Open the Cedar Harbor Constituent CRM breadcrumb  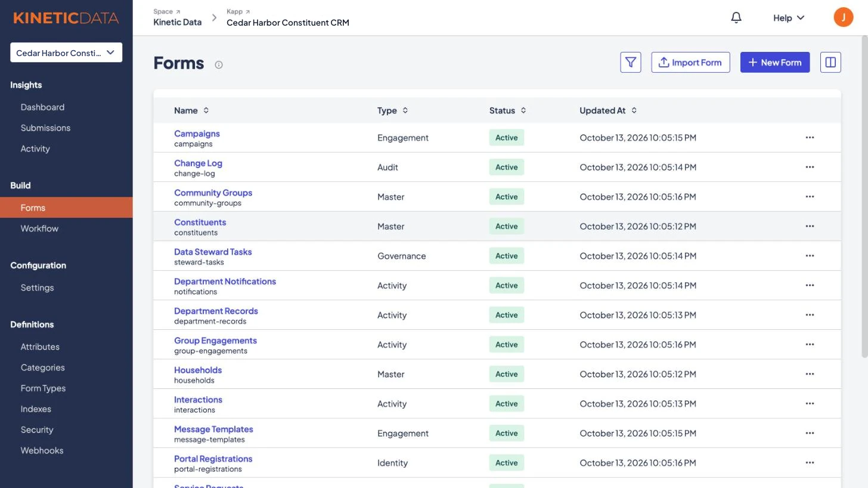tap(288, 23)
